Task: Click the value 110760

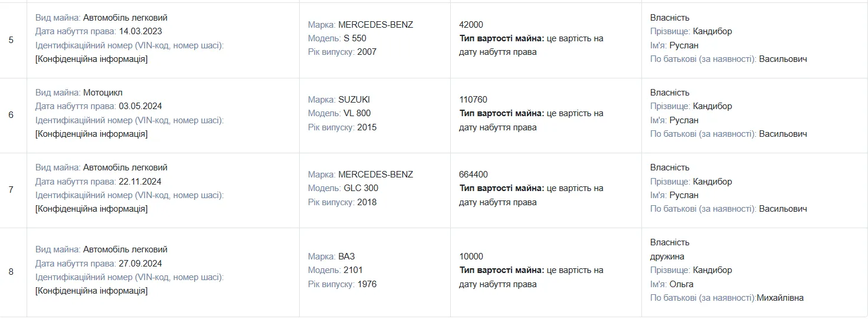Action: click(473, 100)
